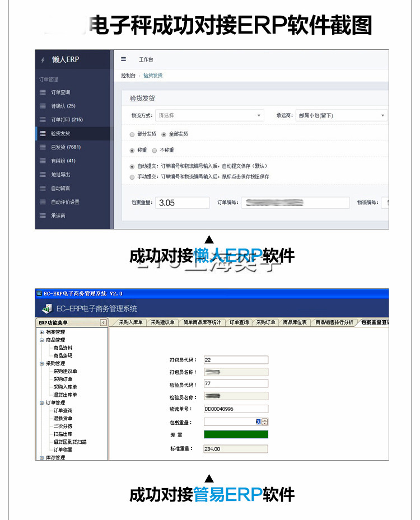This screenshot has width=420, height=520.
Task: Select 退货出库单 in the function tree
Action: tap(65, 395)
